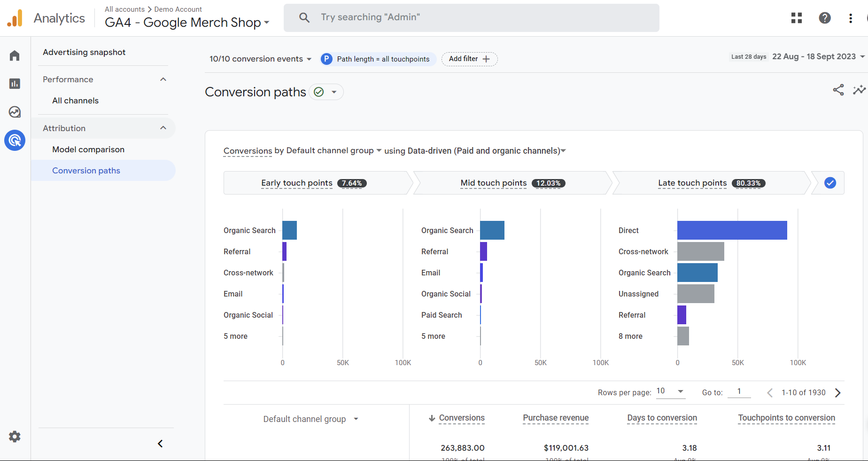Open Admin settings gear
This screenshot has height=461, width=868.
15,437
